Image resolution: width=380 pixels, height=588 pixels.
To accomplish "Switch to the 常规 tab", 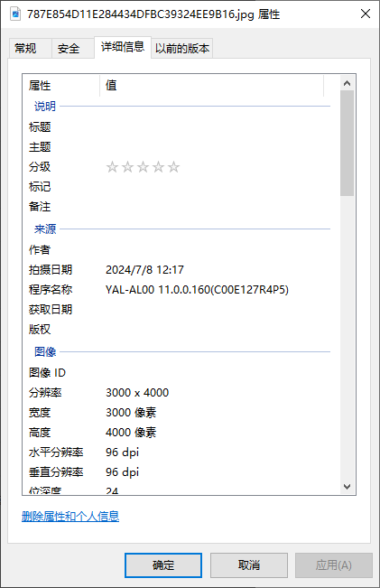I will 30,49.
